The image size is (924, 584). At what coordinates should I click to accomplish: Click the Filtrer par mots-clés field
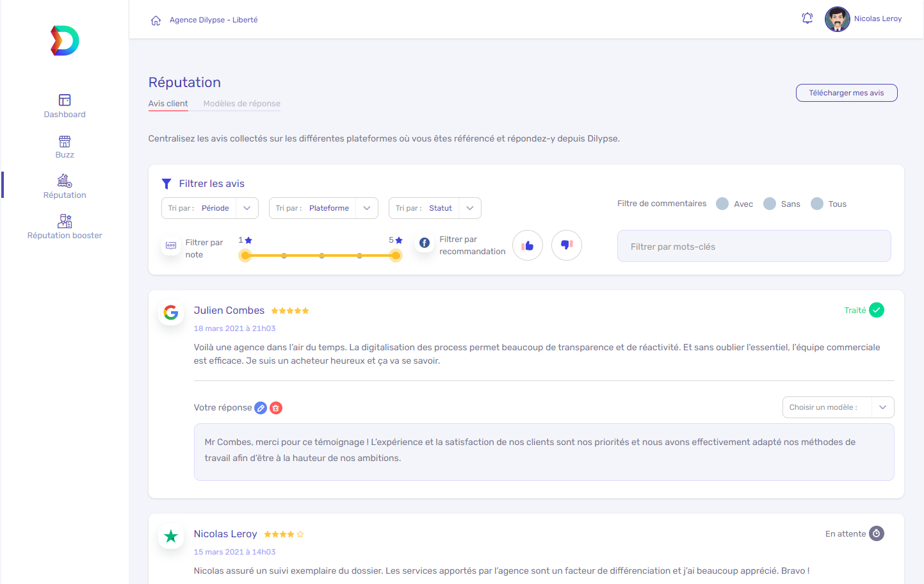click(x=754, y=247)
